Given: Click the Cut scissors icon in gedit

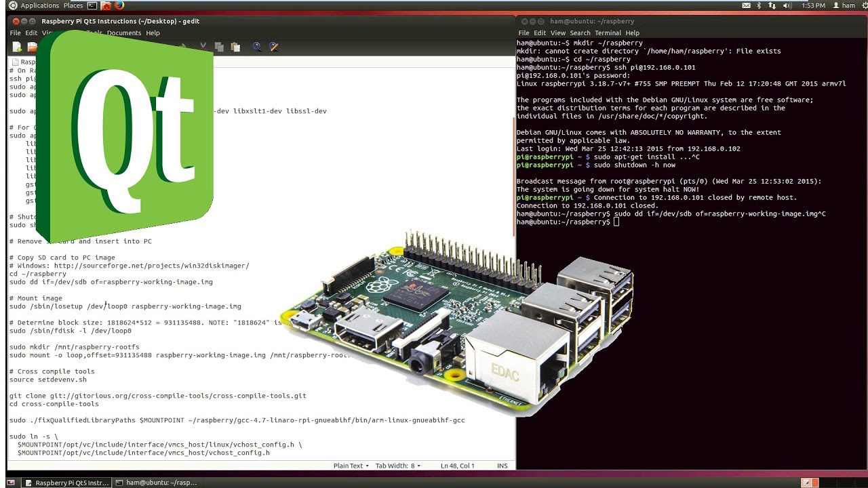Looking at the screenshot, I should click(x=203, y=47).
